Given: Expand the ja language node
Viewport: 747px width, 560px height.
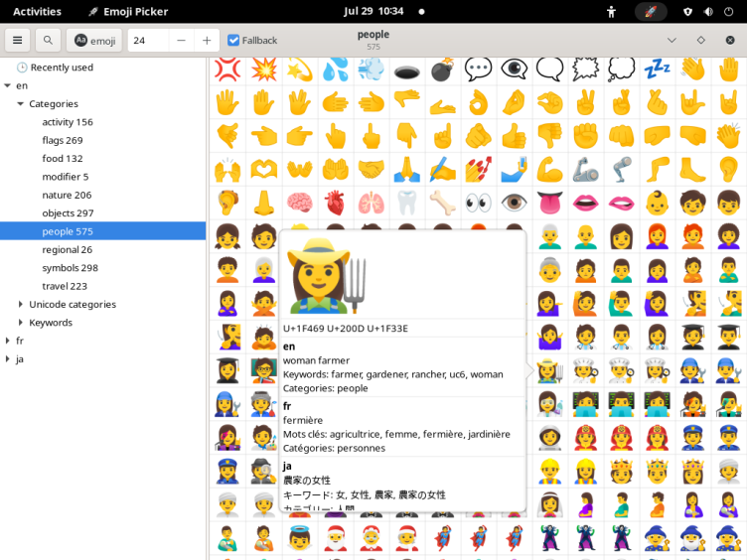Looking at the screenshot, I should (8, 359).
